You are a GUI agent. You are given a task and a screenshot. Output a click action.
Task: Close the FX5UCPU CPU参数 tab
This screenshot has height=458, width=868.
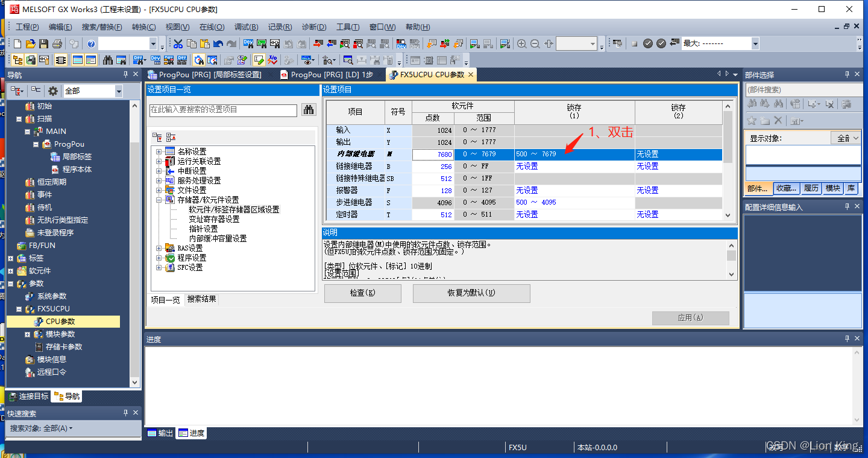click(x=471, y=74)
